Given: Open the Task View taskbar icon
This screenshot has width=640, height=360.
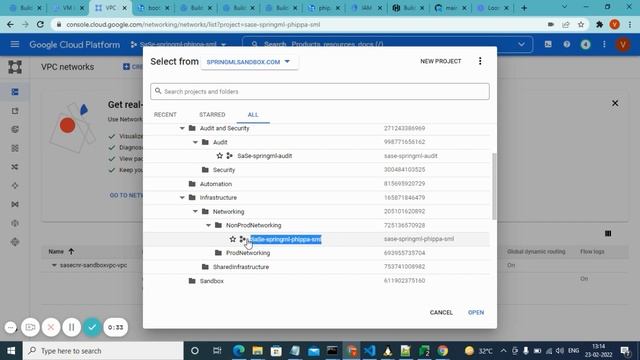Looking at the screenshot, I should coord(217,351).
